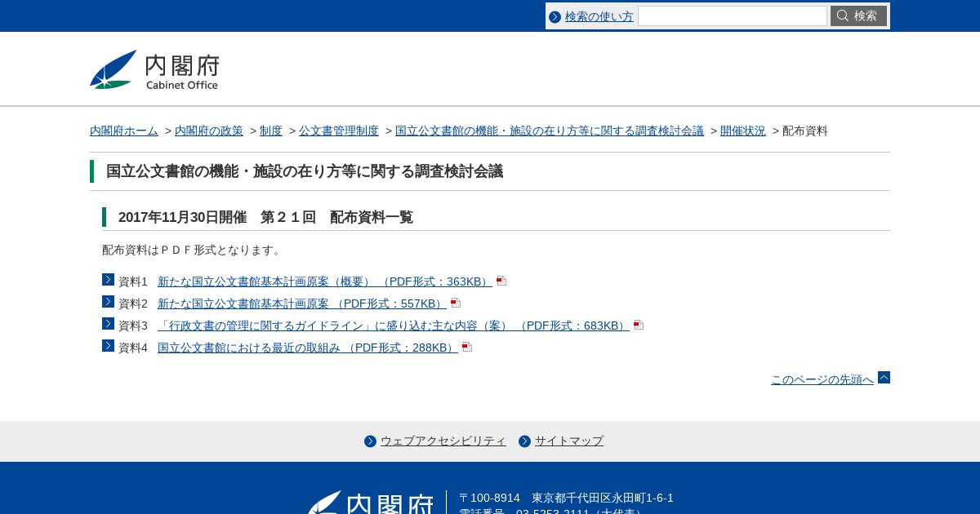Click the 資料1 label

[x=133, y=281]
